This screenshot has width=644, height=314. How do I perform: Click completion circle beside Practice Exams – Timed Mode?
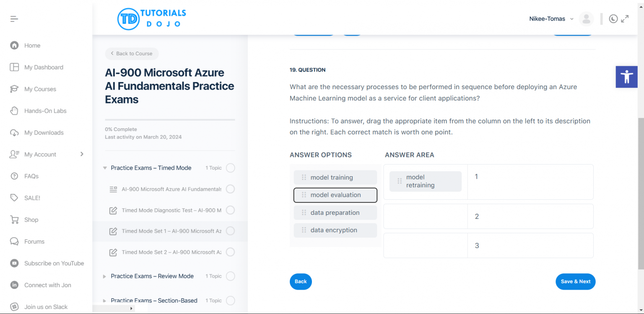230,167
